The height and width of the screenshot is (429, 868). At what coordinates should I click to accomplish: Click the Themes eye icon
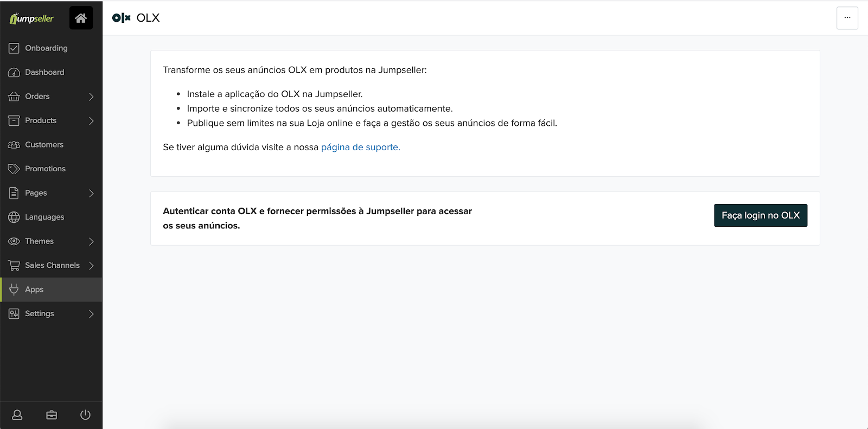tap(14, 241)
